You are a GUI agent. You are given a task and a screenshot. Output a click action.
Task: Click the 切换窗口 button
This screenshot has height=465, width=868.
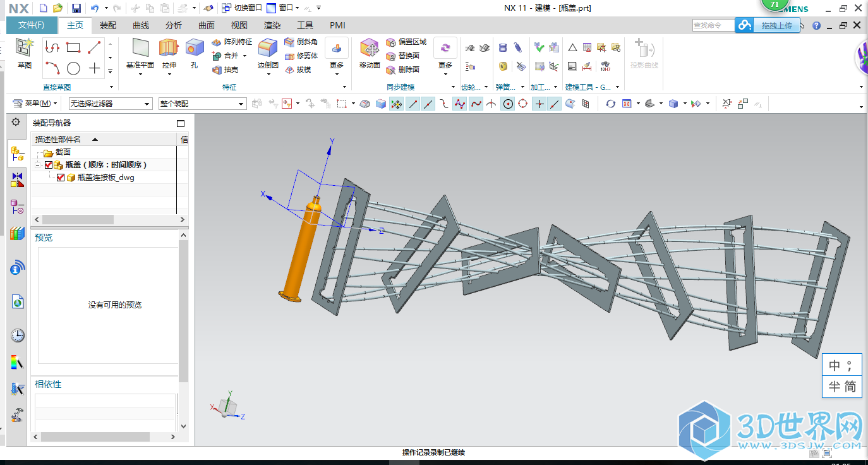pyautogui.click(x=242, y=8)
